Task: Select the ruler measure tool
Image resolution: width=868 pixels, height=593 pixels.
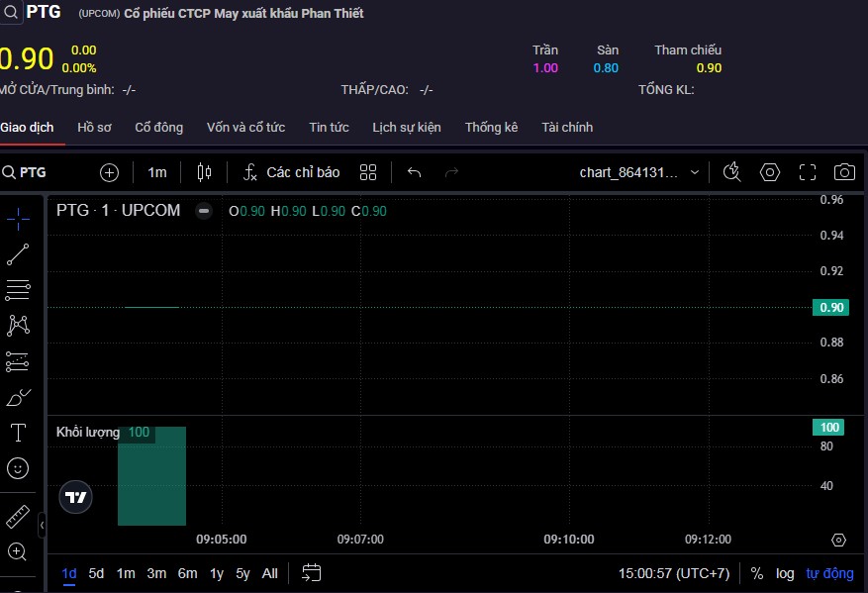Action: [x=18, y=516]
